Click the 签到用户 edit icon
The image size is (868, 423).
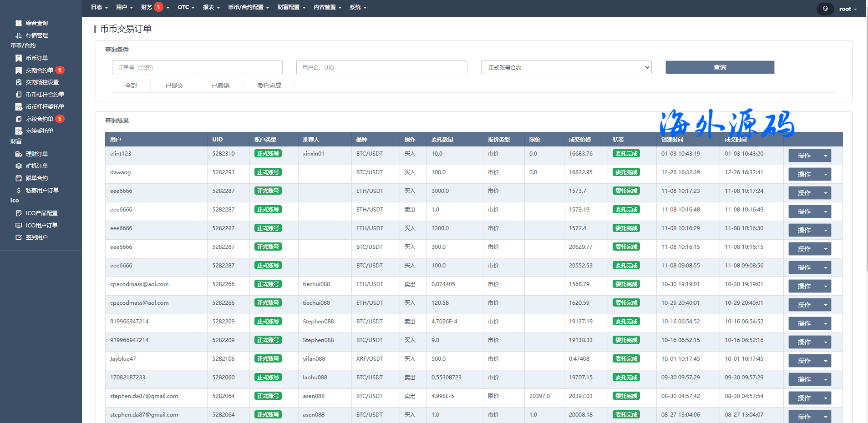pos(19,237)
